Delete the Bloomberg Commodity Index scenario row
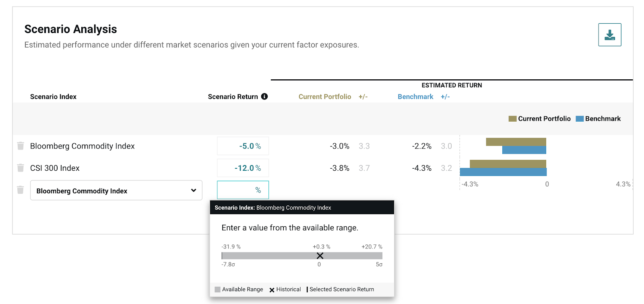 point(21,146)
